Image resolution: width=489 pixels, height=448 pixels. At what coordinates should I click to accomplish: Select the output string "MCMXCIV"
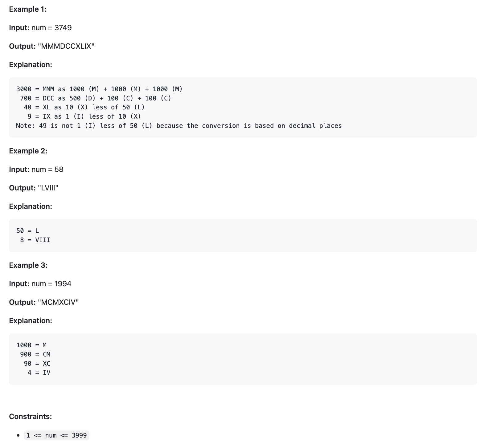coord(58,302)
